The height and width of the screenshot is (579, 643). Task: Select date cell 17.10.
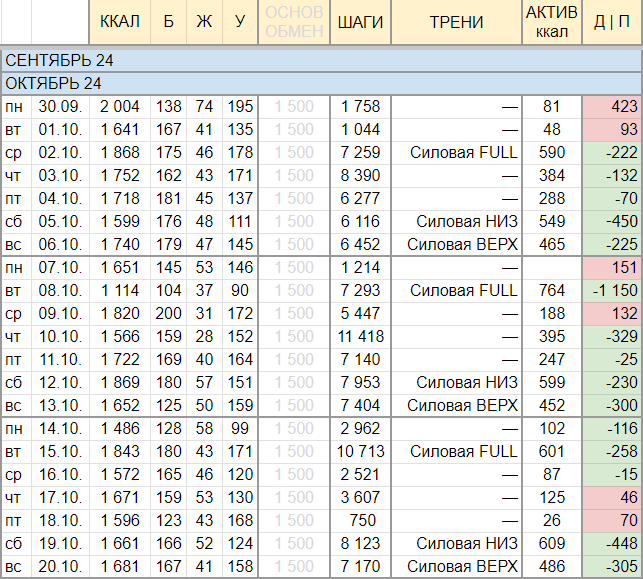pyautogui.click(x=60, y=498)
